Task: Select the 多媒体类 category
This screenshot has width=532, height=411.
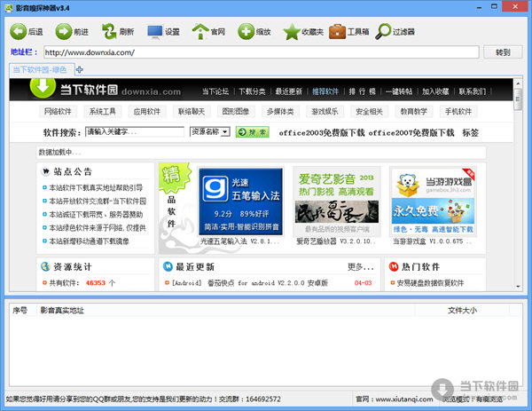Action: pos(280,112)
